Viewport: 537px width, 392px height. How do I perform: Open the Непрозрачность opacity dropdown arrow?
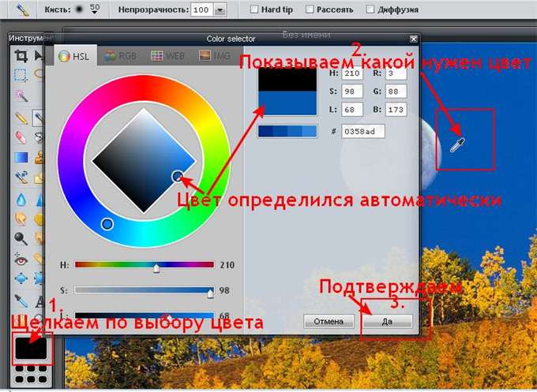pos(220,10)
